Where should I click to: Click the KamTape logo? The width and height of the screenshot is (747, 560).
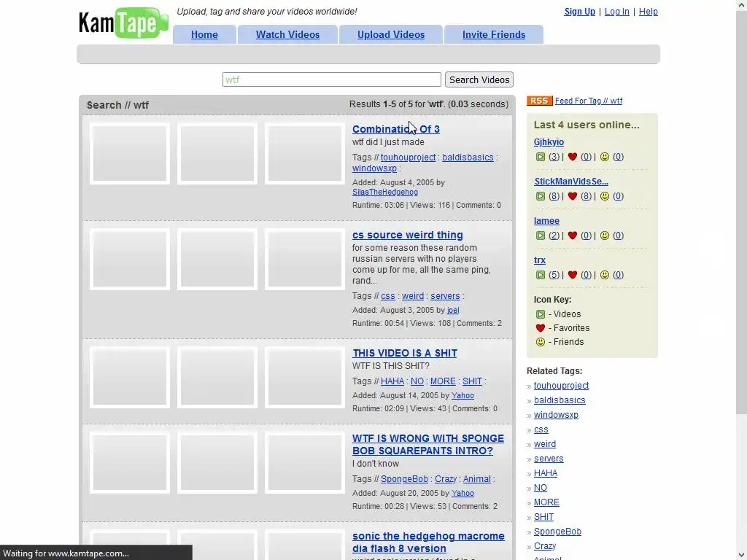[x=123, y=23]
